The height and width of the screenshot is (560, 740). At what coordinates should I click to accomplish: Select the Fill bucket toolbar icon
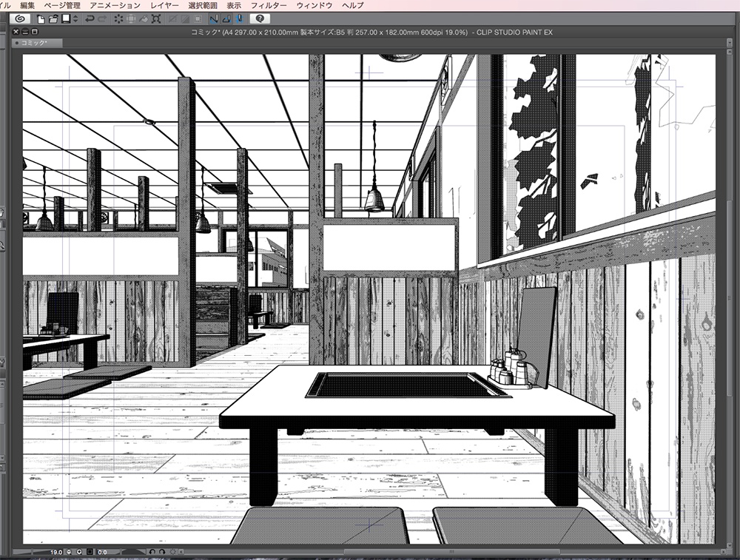pyautogui.click(x=144, y=19)
